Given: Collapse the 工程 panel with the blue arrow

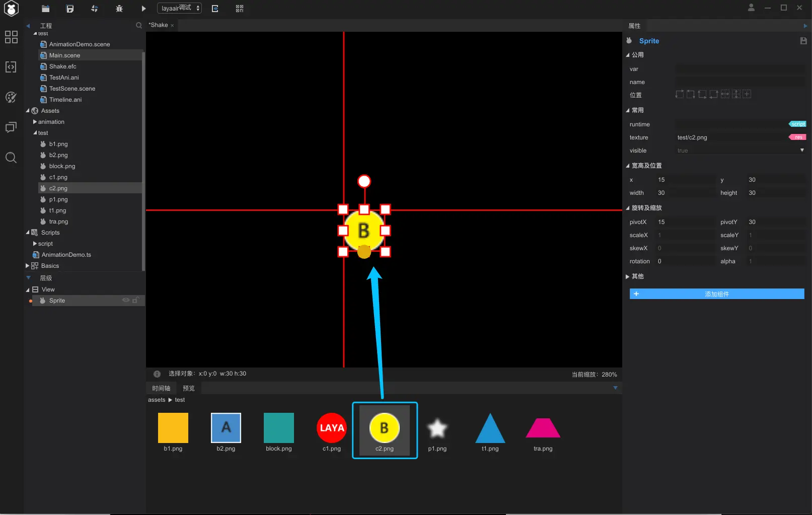Looking at the screenshot, I should pos(28,26).
